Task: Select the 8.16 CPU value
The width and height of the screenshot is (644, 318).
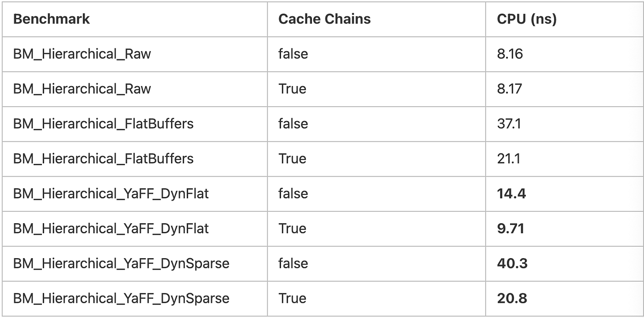Action: tap(510, 54)
